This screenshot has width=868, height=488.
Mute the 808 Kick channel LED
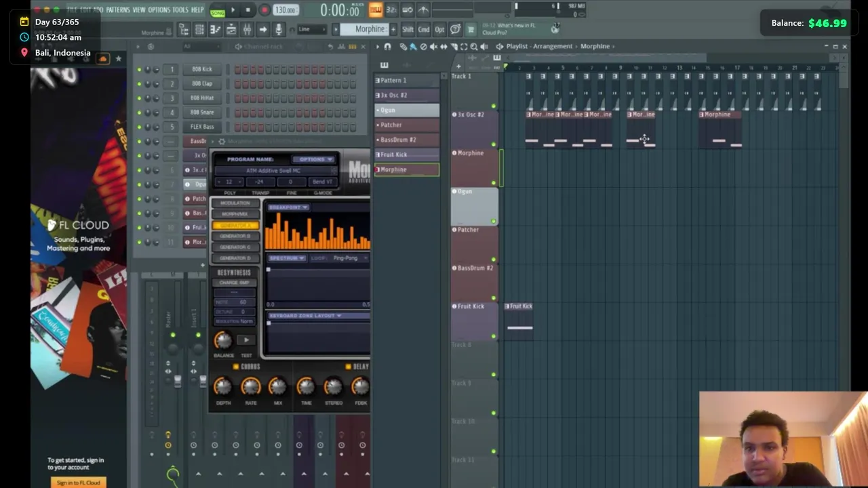tap(140, 70)
